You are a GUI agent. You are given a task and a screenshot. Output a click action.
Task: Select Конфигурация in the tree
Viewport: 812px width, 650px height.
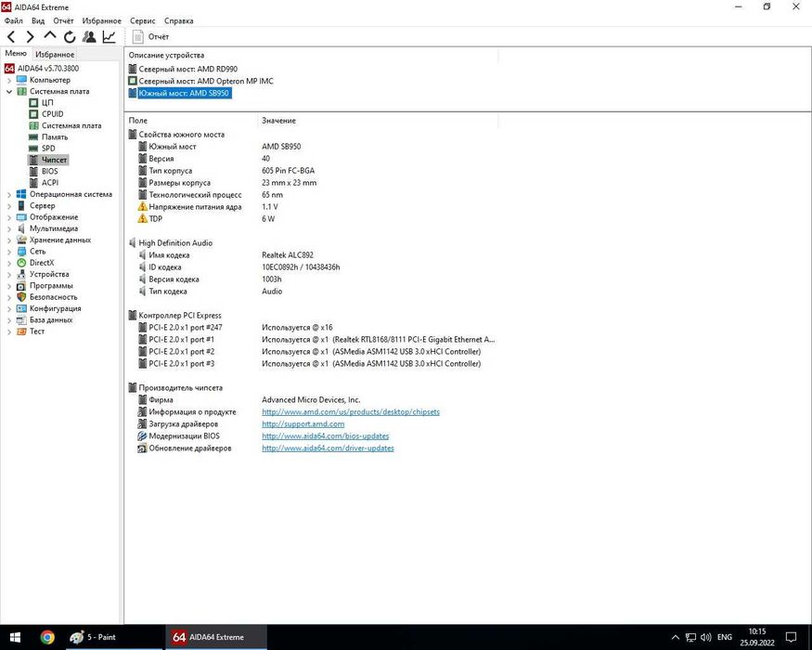click(x=55, y=308)
